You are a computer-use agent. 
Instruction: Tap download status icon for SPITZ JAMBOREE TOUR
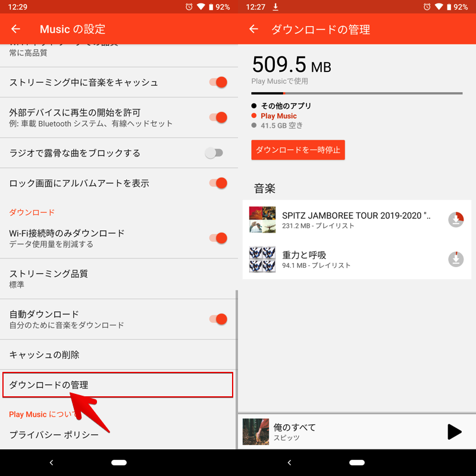pyautogui.click(x=456, y=220)
